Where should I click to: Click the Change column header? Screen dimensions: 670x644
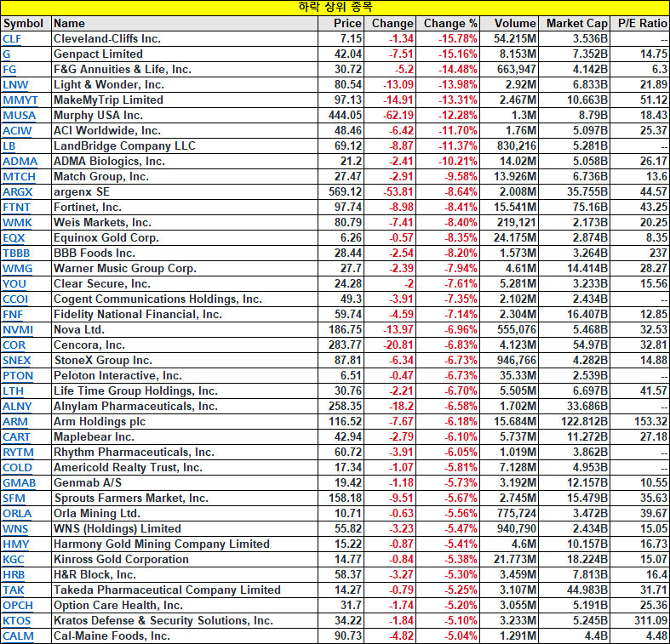point(390,24)
